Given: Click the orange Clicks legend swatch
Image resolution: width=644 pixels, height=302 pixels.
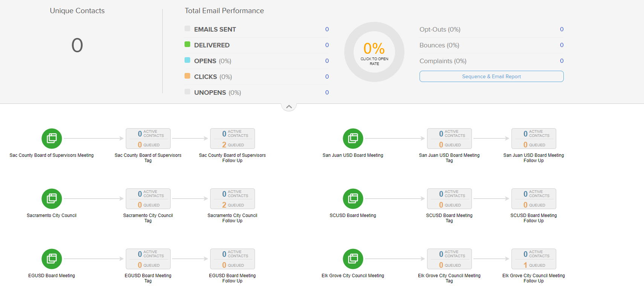Looking at the screenshot, I should pyautogui.click(x=187, y=76).
